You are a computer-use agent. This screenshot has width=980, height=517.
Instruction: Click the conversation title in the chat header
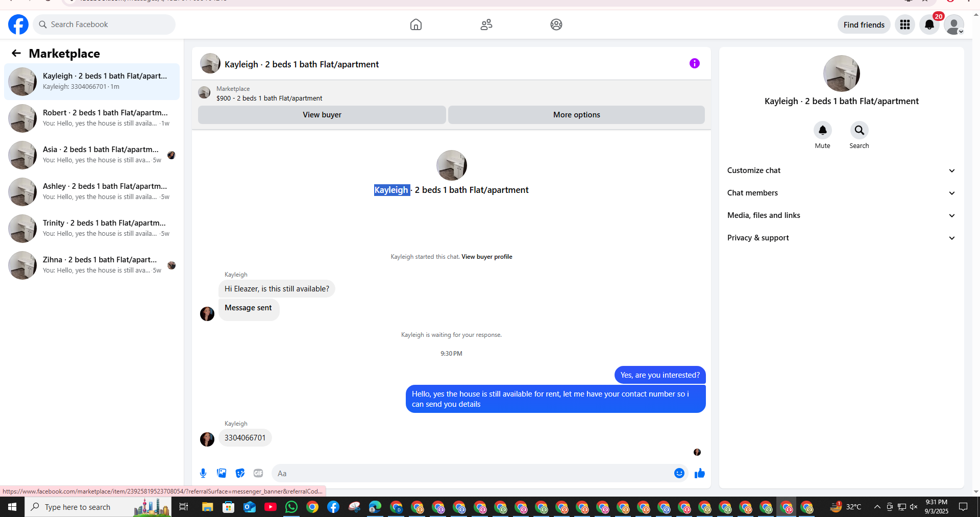point(302,64)
